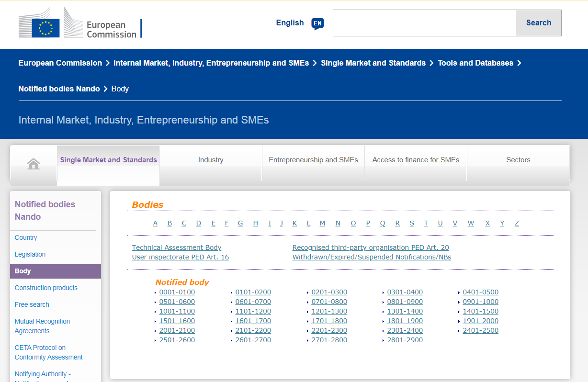Filter bodies by letter S
This screenshot has height=382, width=588.
pyautogui.click(x=412, y=223)
